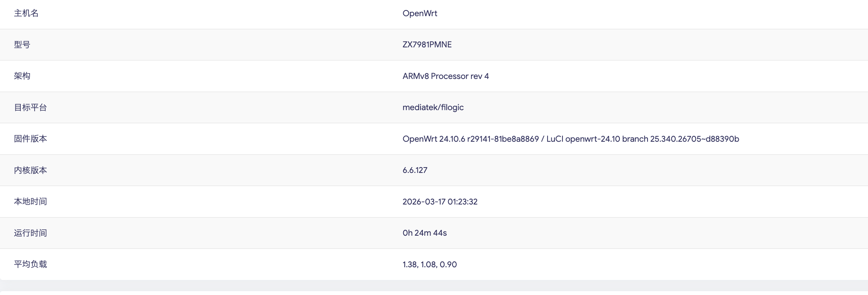
Task: Click the 型号 label
Action: 22,45
